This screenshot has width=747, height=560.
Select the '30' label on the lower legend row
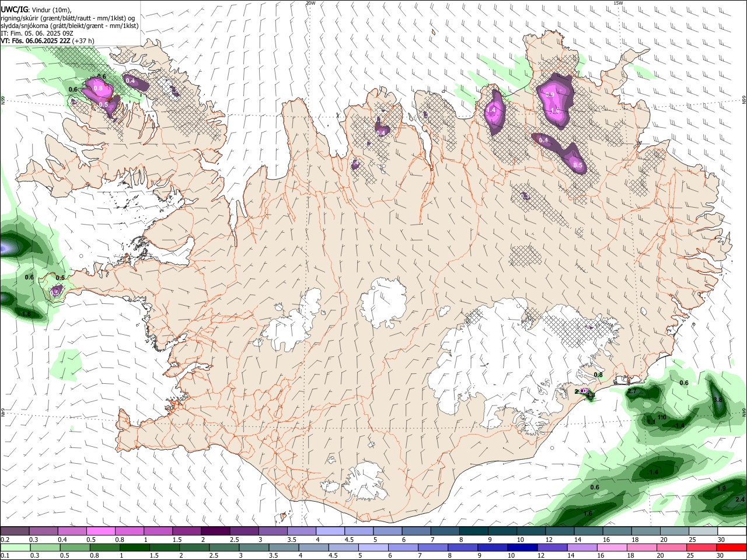pos(720,556)
